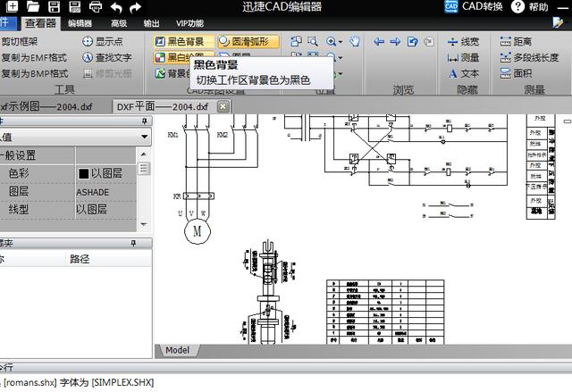Toggle 文本 visibility
This screenshot has height=392, width=572.
coord(463,73)
